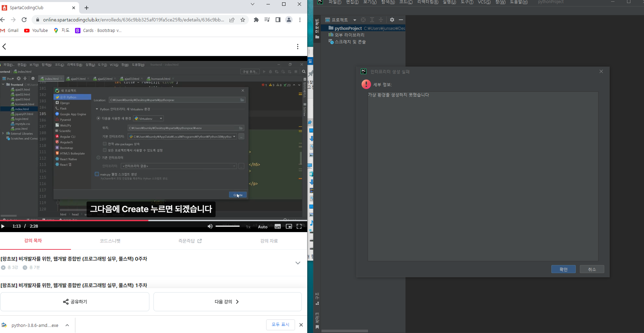Click Chrome's back arrow

coord(3,20)
